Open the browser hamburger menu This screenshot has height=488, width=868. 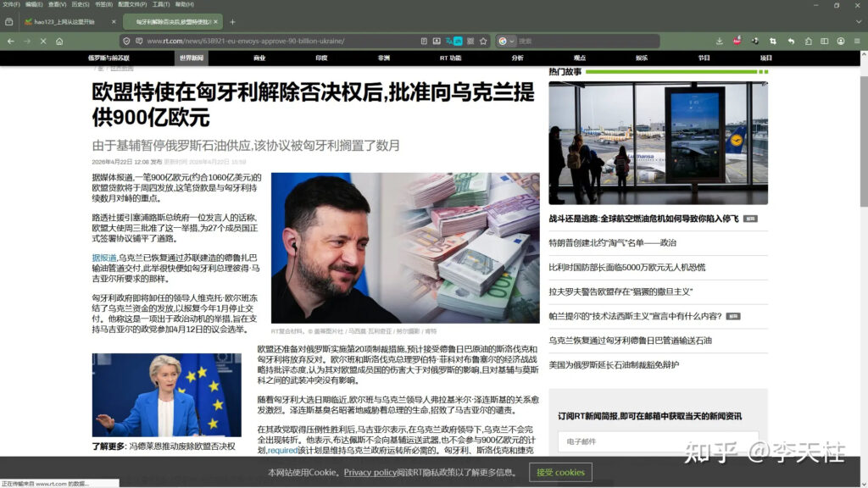pyautogui.click(x=857, y=41)
